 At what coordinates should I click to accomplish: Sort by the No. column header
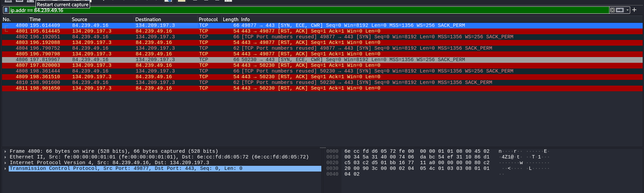[x=7, y=19]
